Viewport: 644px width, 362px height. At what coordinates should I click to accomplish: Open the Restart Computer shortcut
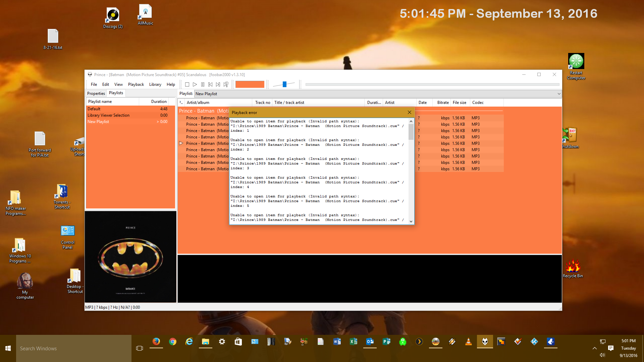576,67
